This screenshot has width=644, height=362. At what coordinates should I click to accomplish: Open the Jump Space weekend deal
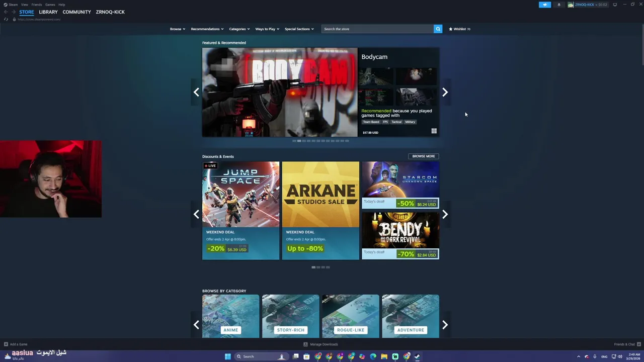tap(240, 211)
